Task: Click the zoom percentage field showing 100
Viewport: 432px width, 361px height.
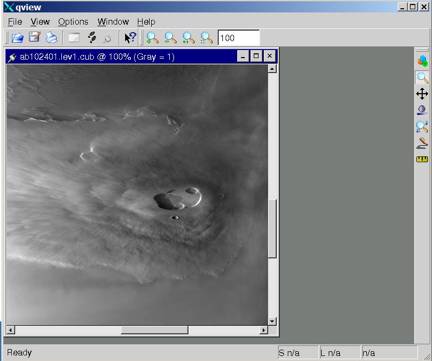Action: pos(238,38)
